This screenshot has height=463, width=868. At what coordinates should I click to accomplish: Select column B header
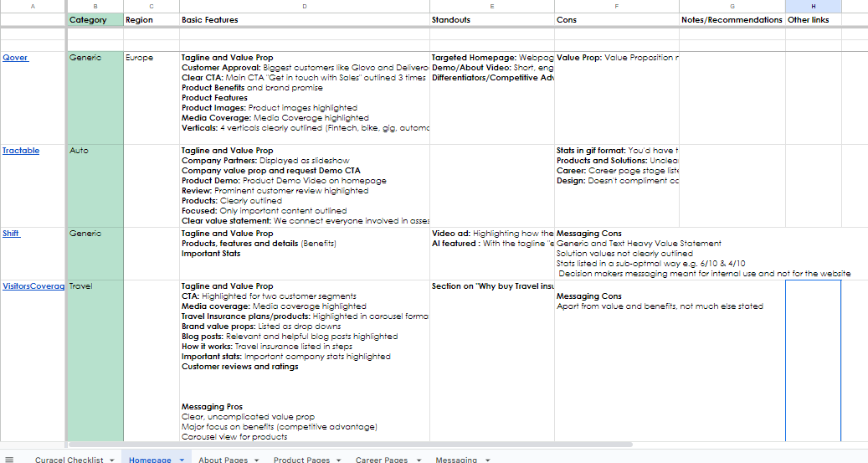(95, 6)
